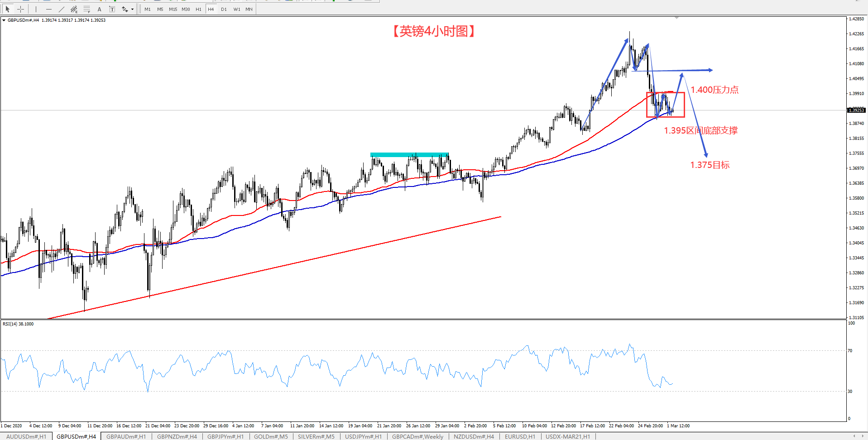Click the Arrows objects tool icon
868x440 pixels.
(x=125, y=9)
